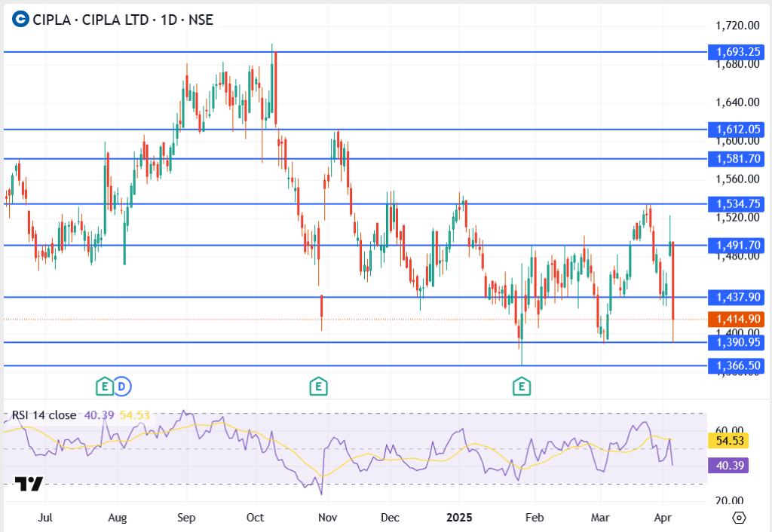Click the 1,534.75 price level label
The height and width of the screenshot is (532, 772).
(737, 204)
